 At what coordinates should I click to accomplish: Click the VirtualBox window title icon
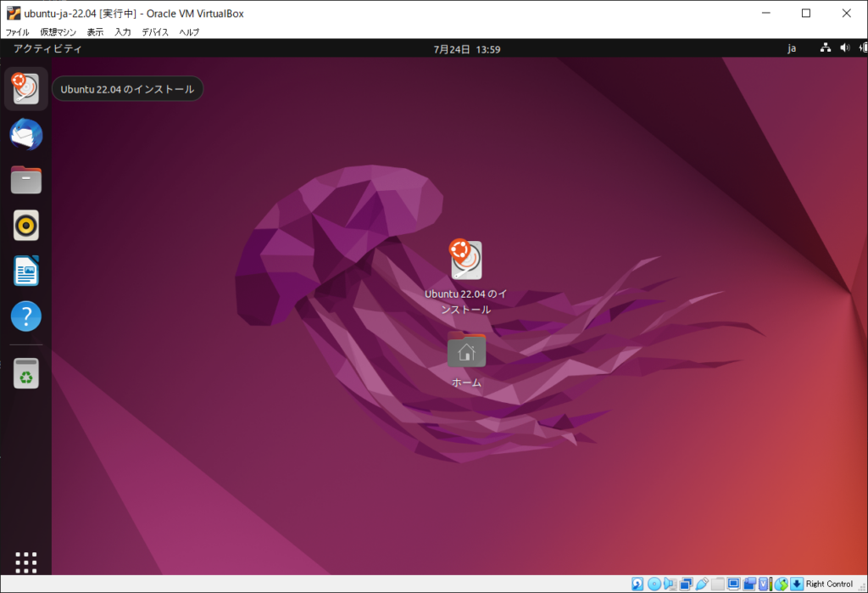pyautogui.click(x=14, y=14)
